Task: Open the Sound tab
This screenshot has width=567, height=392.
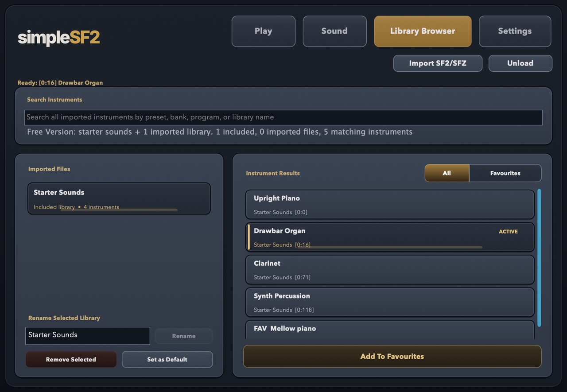Action: click(x=334, y=31)
